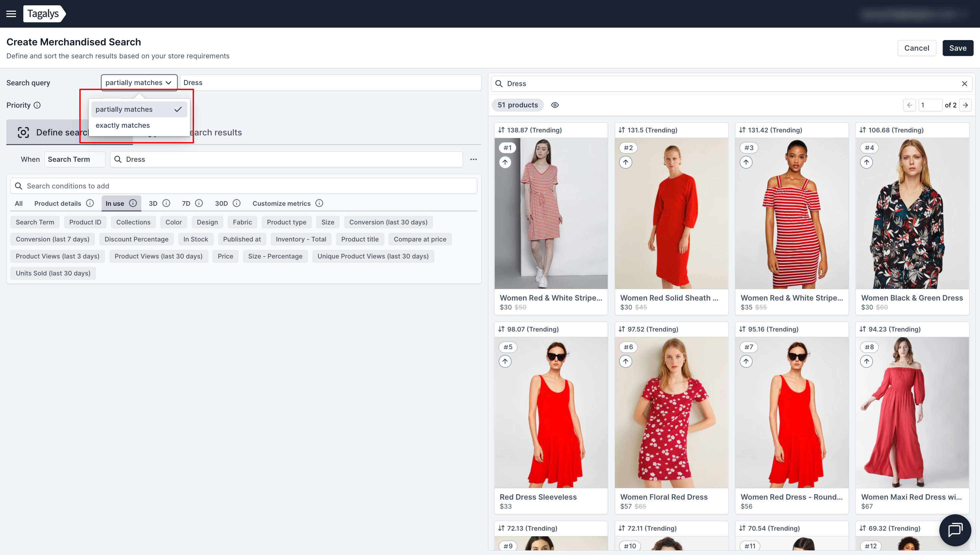Switch to the 7D metrics tab
The height and width of the screenshot is (555, 980).
point(186,203)
